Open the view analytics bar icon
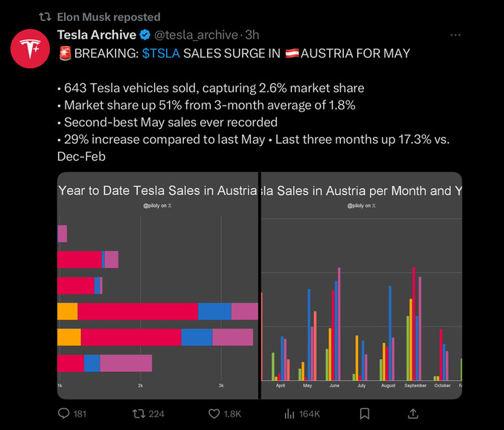 click(290, 413)
